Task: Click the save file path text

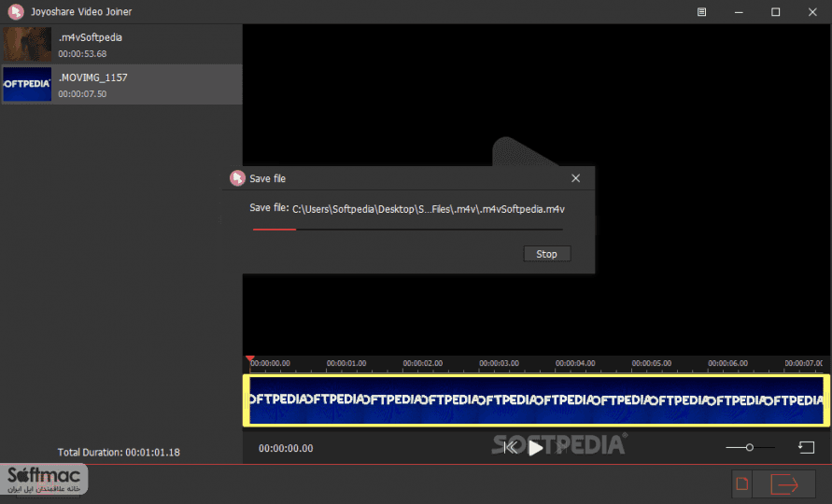Action: click(429, 209)
